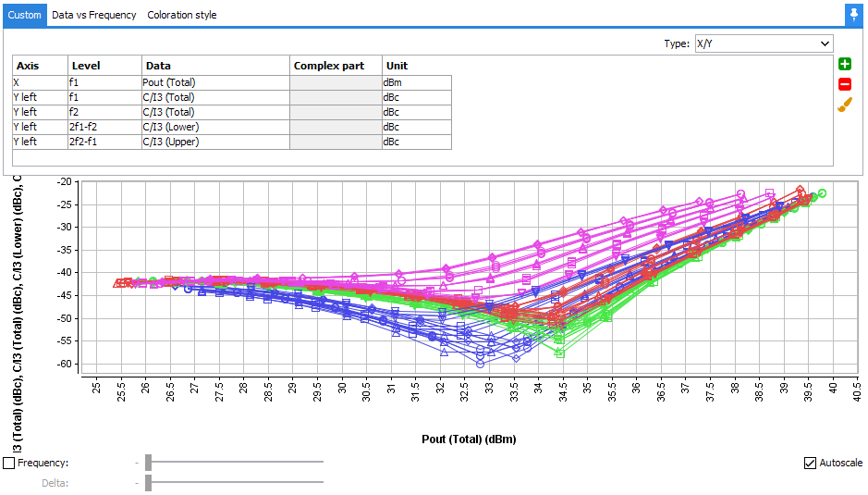Click the Complex part cell in X row

(336, 82)
